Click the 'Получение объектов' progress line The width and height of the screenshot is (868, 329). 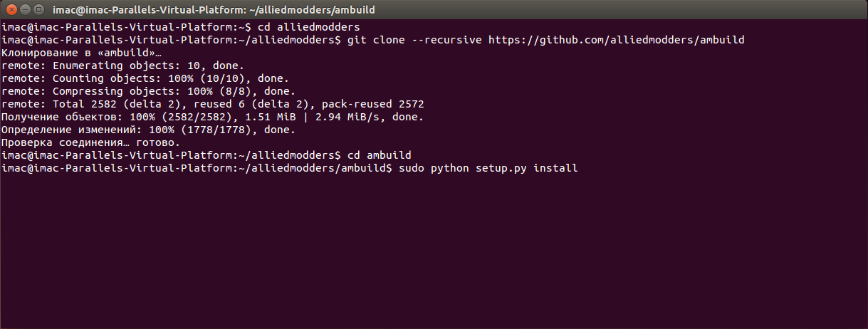pyautogui.click(x=213, y=117)
